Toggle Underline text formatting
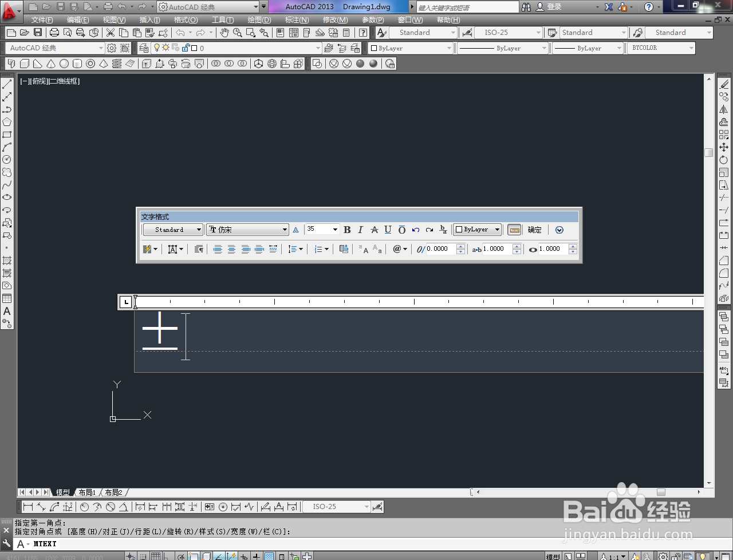This screenshot has height=560, width=733. pyautogui.click(x=388, y=230)
